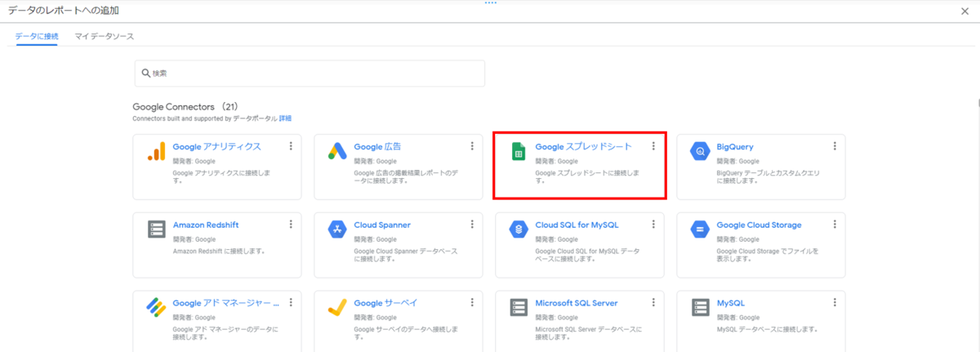Click the search magnifier icon
Image resolution: width=980 pixels, height=352 pixels.
pos(145,73)
